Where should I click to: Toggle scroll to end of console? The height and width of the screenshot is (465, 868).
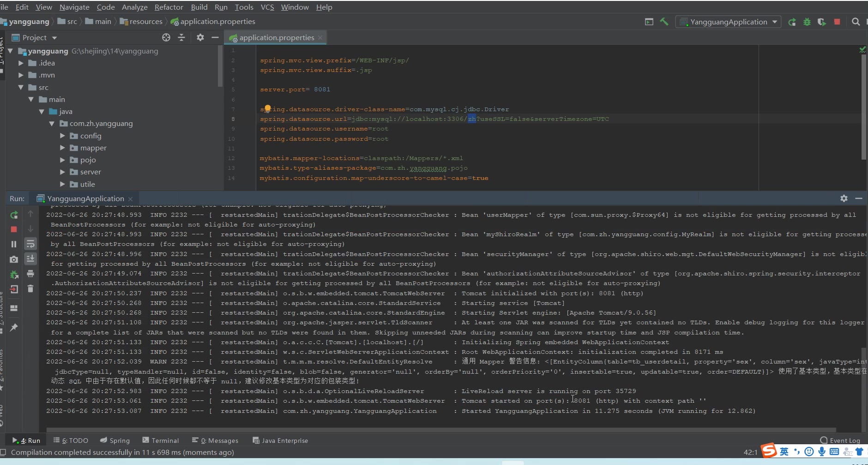(x=30, y=259)
